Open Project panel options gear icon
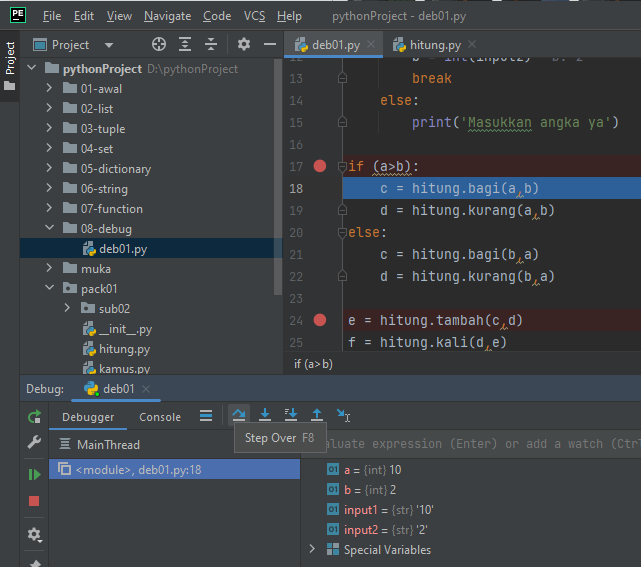The height and width of the screenshot is (567, 641). click(x=244, y=44)
